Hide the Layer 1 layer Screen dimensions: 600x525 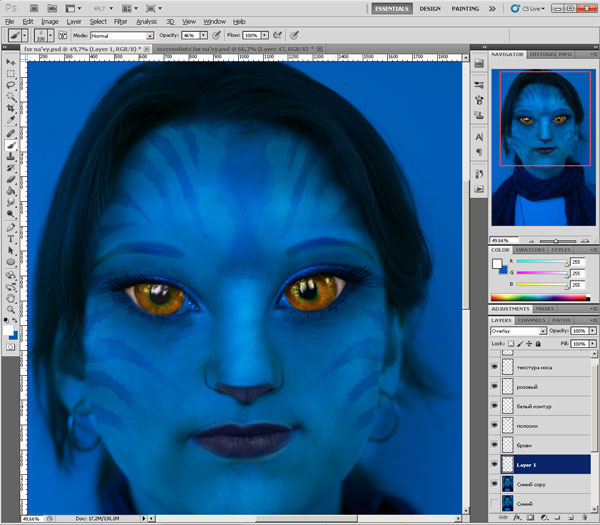coord(496,464)
